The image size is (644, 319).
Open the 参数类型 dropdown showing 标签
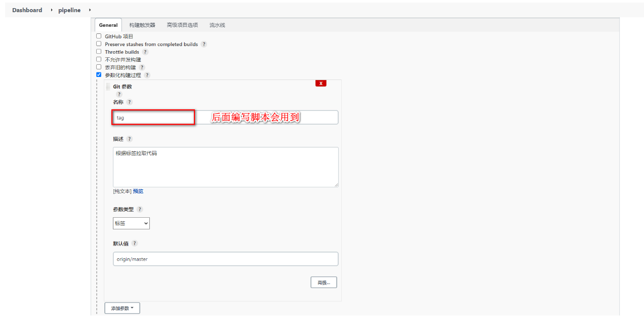coord(131,223)
